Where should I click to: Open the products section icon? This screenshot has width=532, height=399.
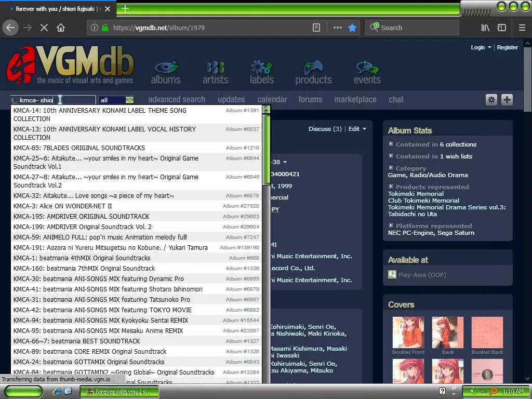point(313,72)
